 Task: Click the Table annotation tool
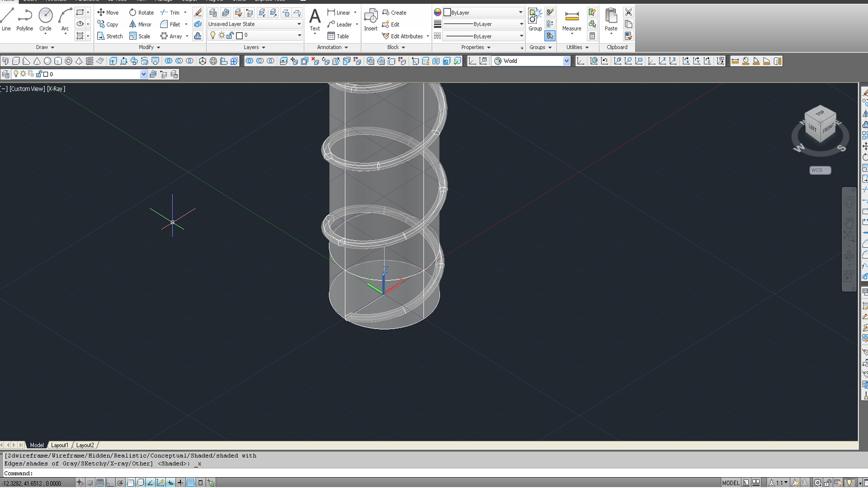(x=338, y=36)
